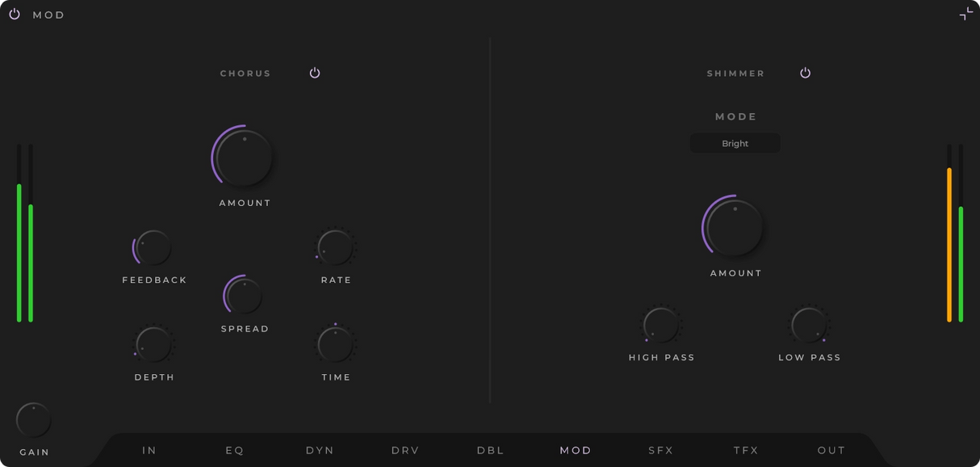Viewport: 980px width, 467px height.
Task: Click the Chorus Spread knob
Action: [x=244, y=297]
